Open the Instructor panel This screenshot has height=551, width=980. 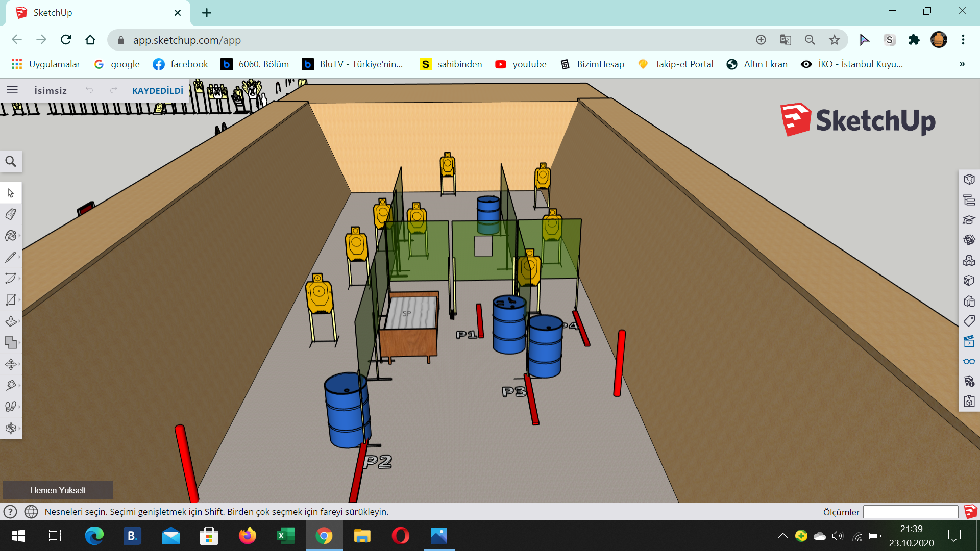969,220
